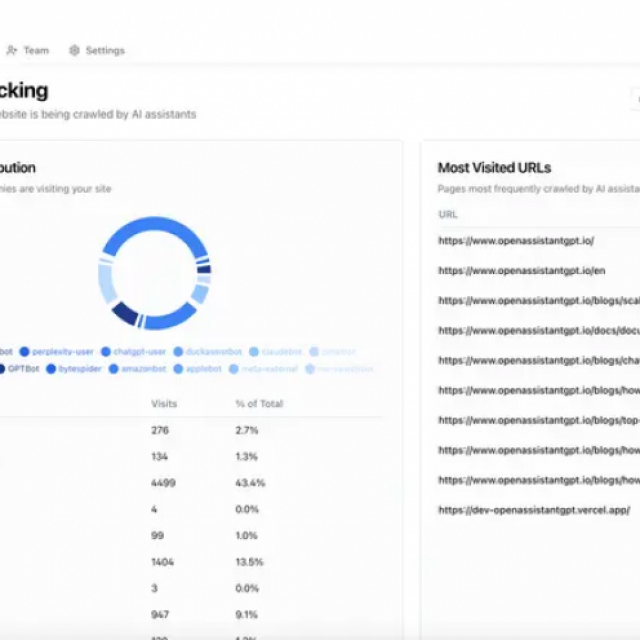Click the URL column header
The image size is (640, 640).
(x=448, y=214)
